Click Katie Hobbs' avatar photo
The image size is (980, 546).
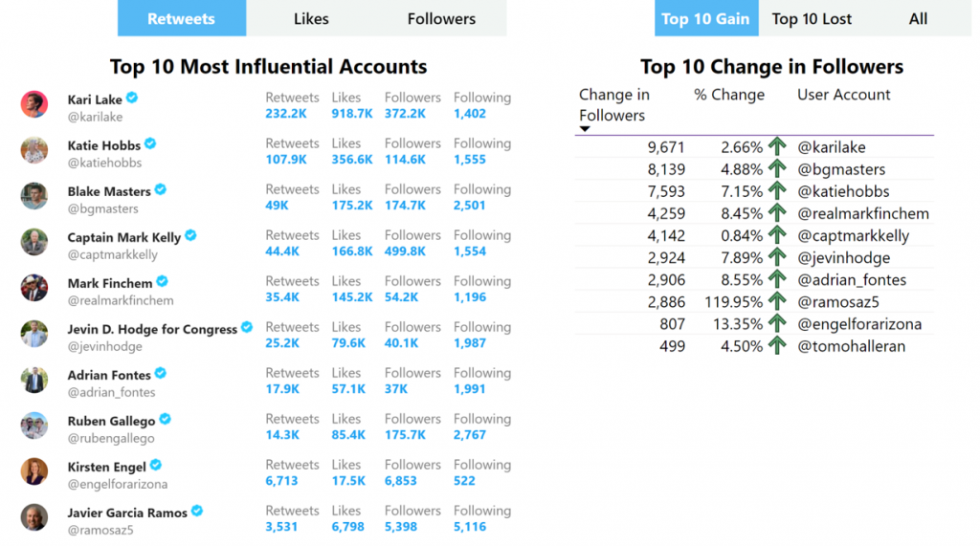tap(33, 150)
